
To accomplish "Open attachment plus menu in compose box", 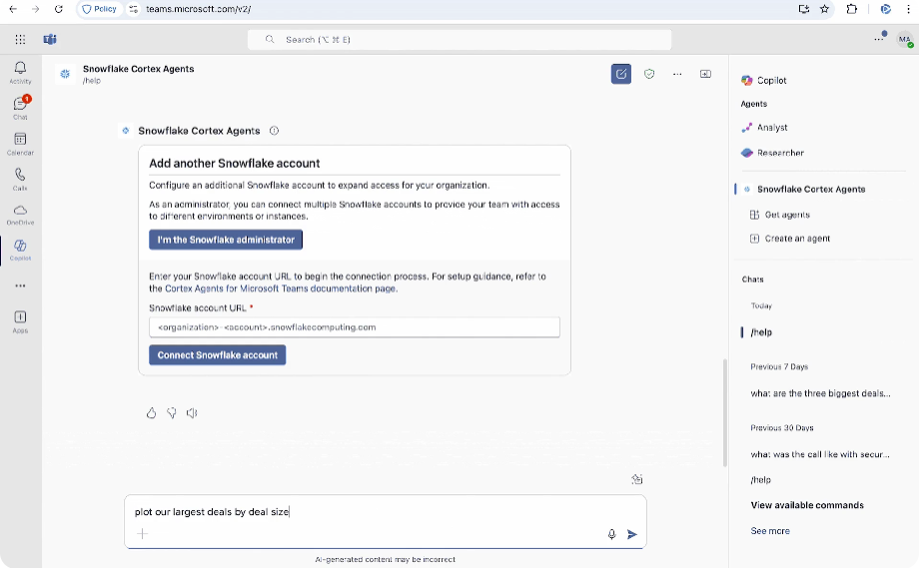I will pyautogui.click(x=142, y=534).
